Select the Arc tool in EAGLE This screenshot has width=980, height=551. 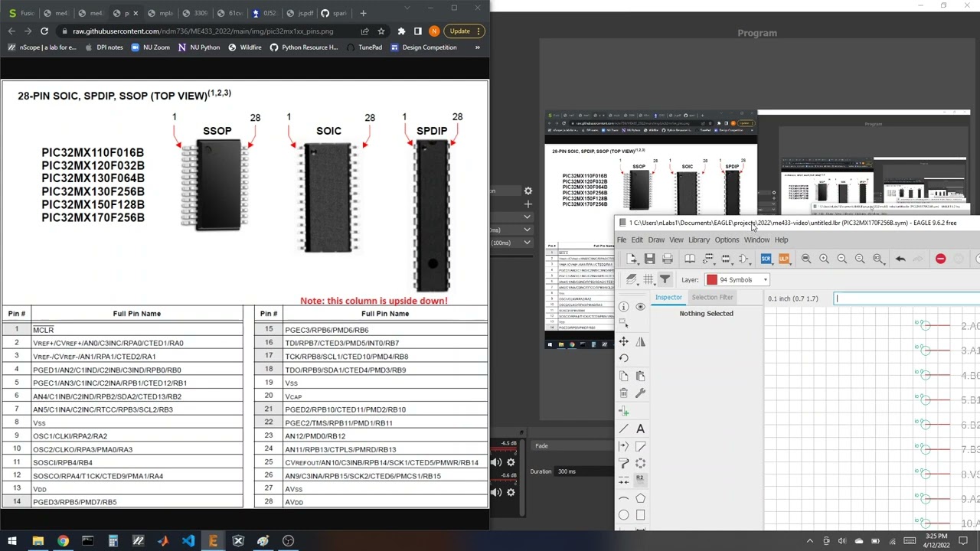[x=624, y=498]
